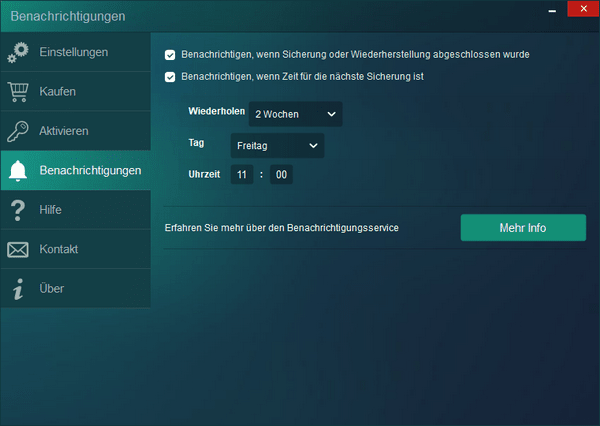Click the info icon beside Über

[x=18, y=289]
